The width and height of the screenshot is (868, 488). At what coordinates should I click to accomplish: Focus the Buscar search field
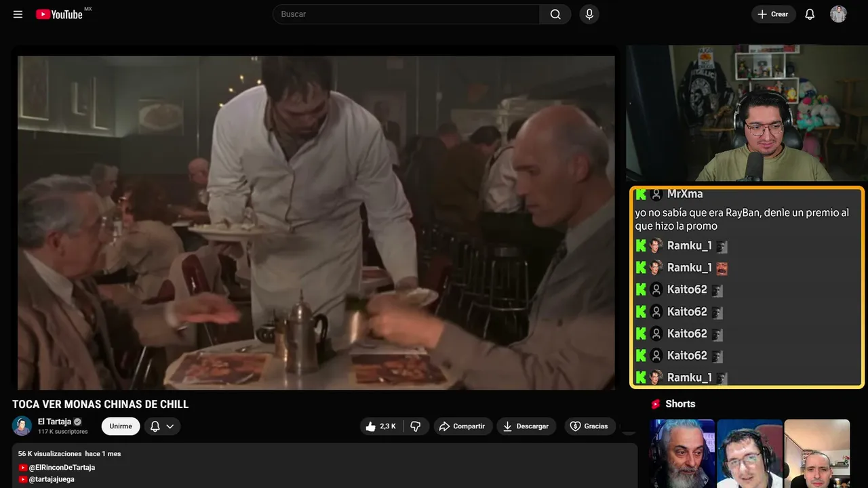[406, 14]
